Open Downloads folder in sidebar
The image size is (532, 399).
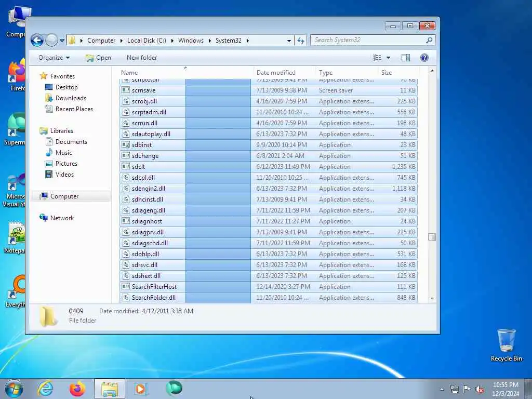[x=71, y=98]
